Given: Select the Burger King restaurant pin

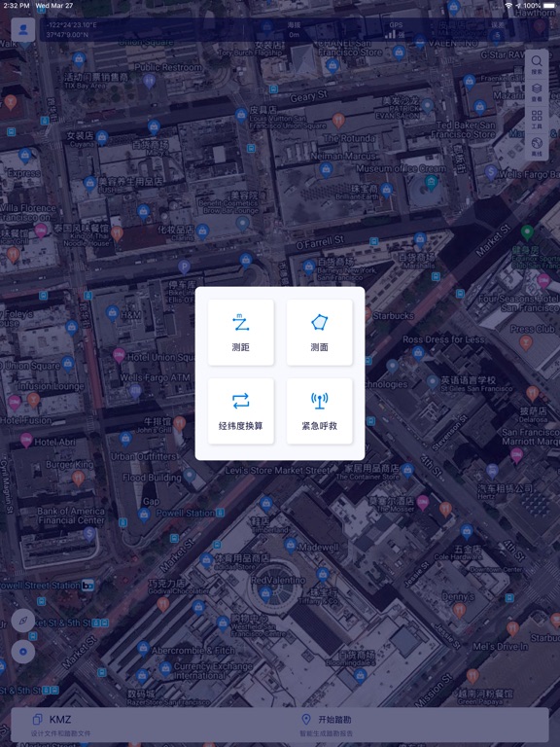Looking at the screenshot, I should point(78,477).
